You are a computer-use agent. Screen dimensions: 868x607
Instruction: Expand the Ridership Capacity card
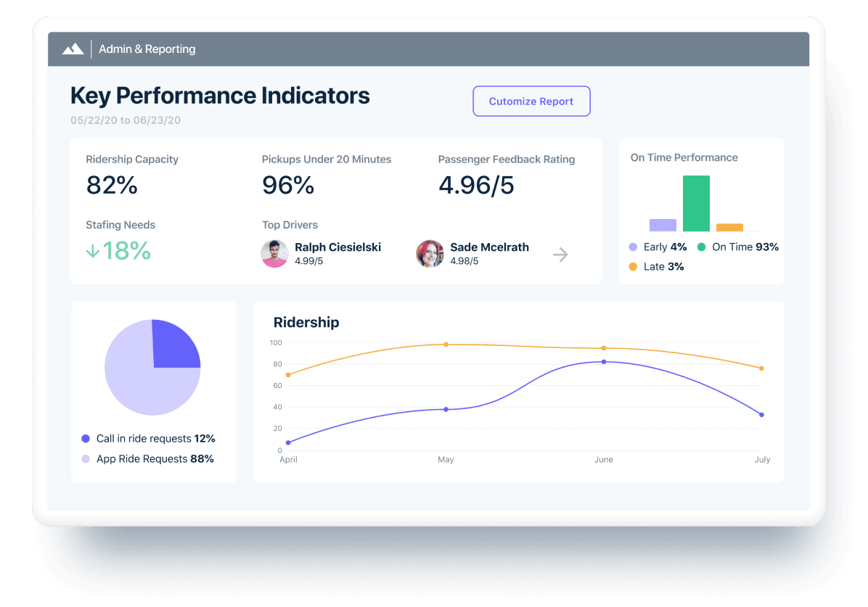(131, 160)
